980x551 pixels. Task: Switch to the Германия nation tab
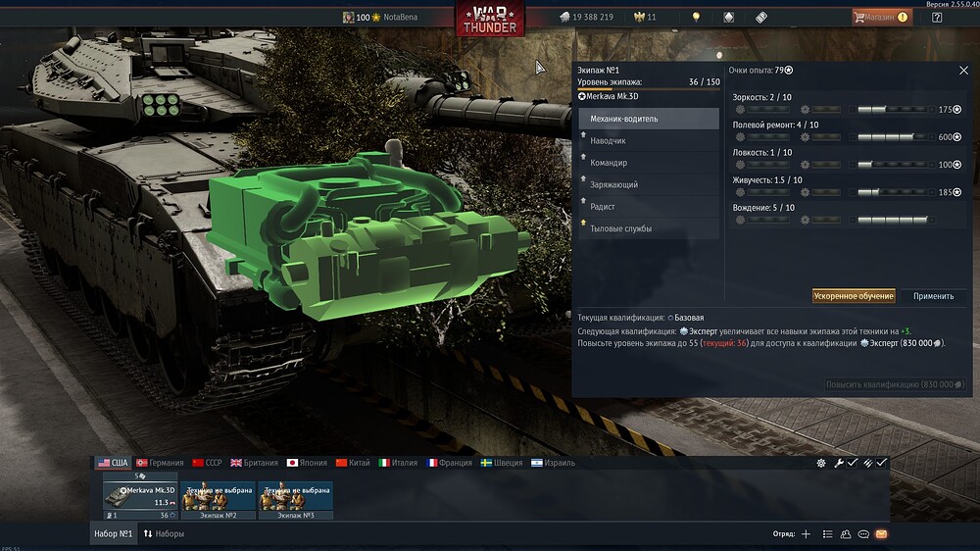[160, 463]
